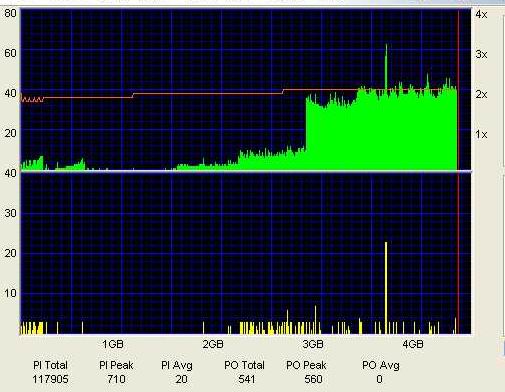
Task: Click the 4GB axis label
Action: (x=413, y=344)
